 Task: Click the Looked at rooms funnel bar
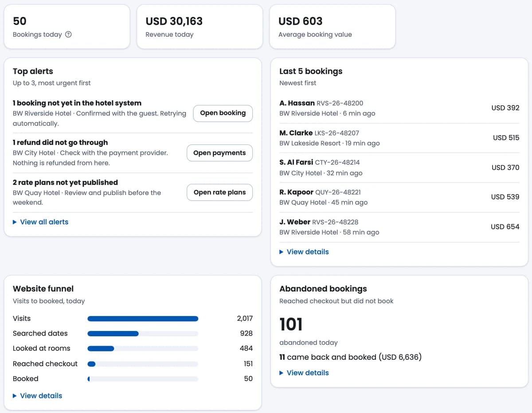[x=143, y=348]
